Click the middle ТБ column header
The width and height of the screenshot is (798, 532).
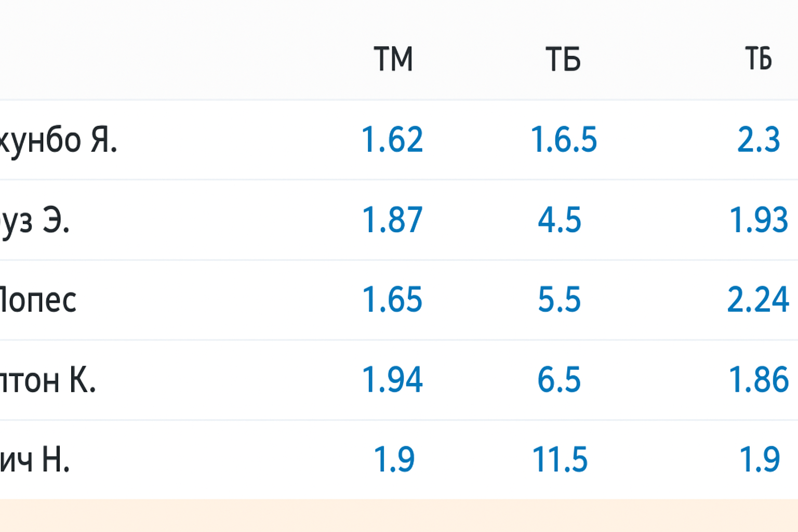pos(563,59)
